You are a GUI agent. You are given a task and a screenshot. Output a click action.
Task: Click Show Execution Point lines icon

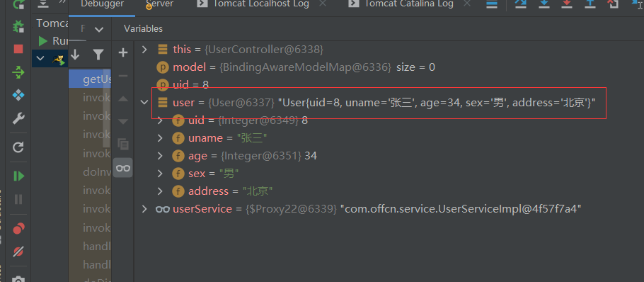tap(492, 4)
